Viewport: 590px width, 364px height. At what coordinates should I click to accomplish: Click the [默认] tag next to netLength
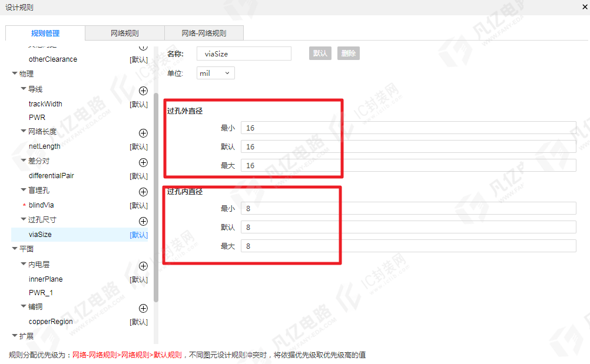pos(139,147)
